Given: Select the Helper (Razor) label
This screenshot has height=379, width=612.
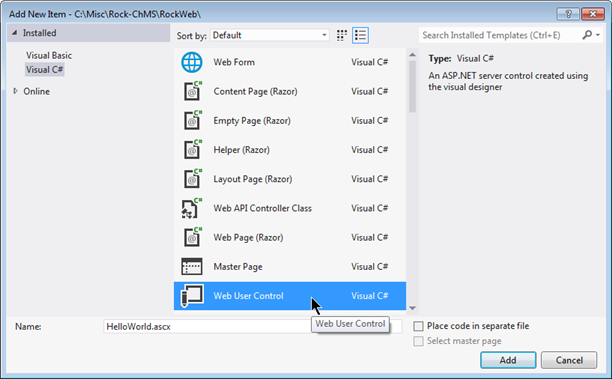Looking at the screenshot, I should [x=241, y=150].
